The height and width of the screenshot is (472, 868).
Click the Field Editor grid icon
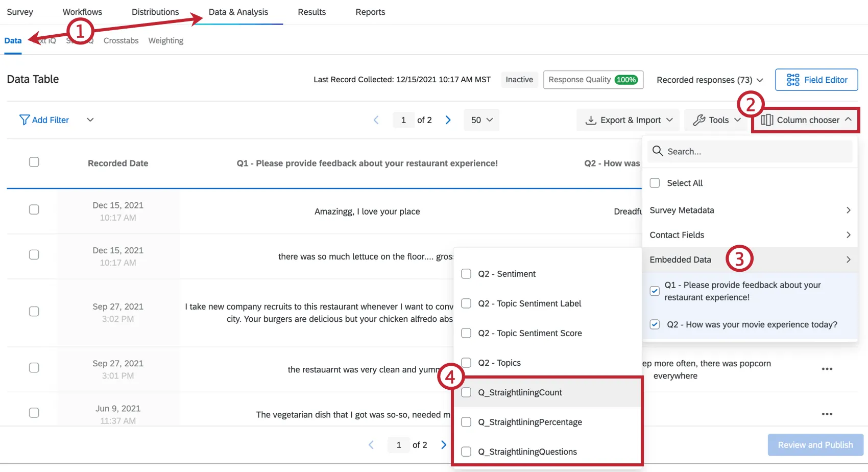point(793,80)
